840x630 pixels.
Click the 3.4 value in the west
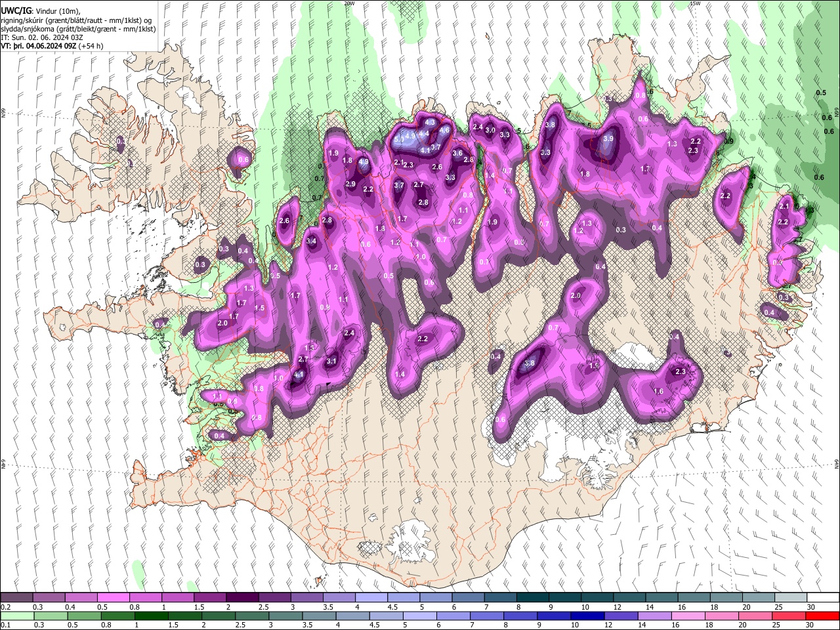[x=311, y=241]
